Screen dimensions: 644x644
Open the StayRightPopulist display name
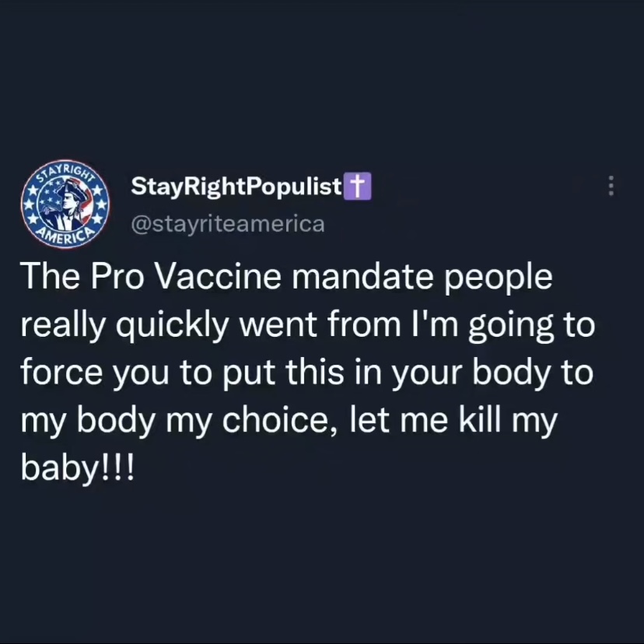[236, 187]
